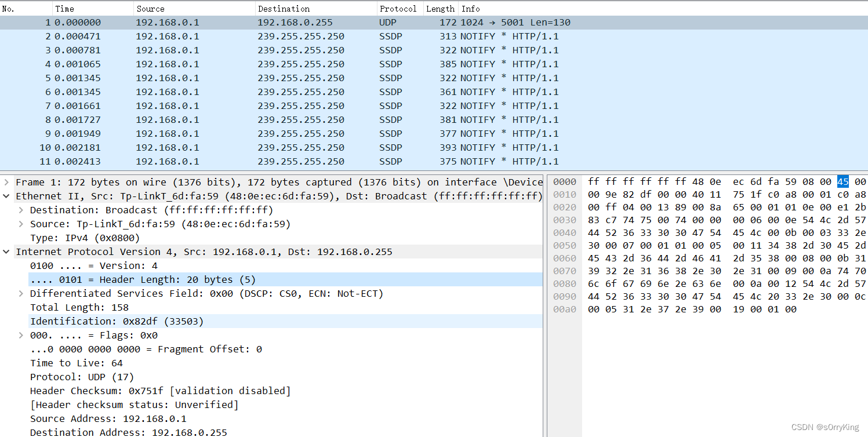The height and width of the screenshot is (437, 868).
Task: Select packet 9 with length 377
Action: point(434,134)
